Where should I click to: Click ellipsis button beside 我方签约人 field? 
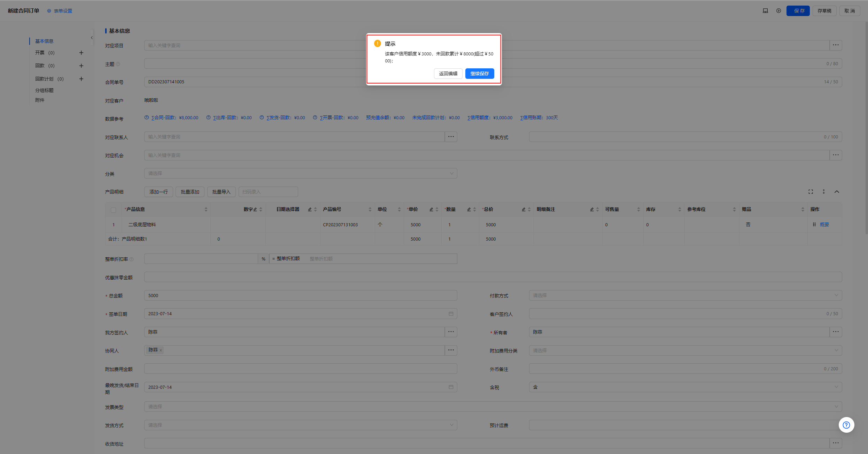pyautogui.click(x=451, y=332)
